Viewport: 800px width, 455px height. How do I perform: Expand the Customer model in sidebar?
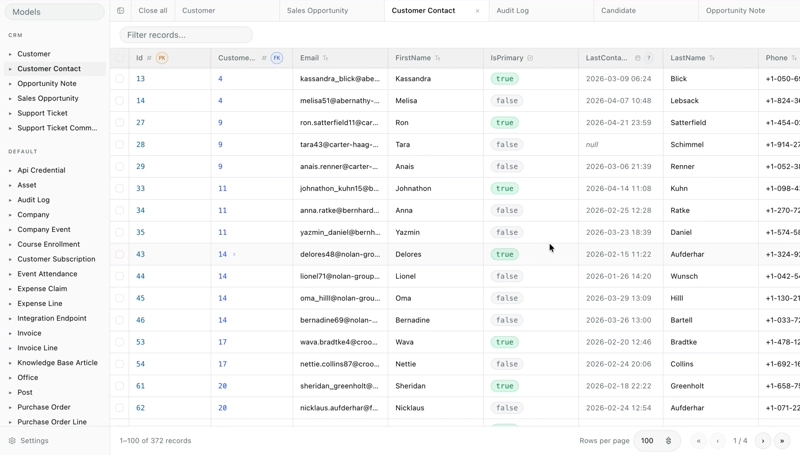pyautogui.click(x=10, y=54)
